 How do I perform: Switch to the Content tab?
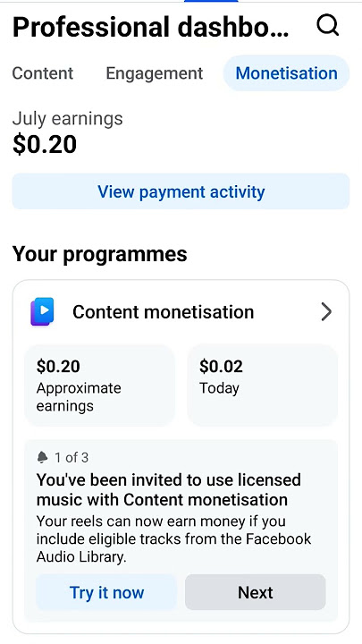click(x=43, y=73)
